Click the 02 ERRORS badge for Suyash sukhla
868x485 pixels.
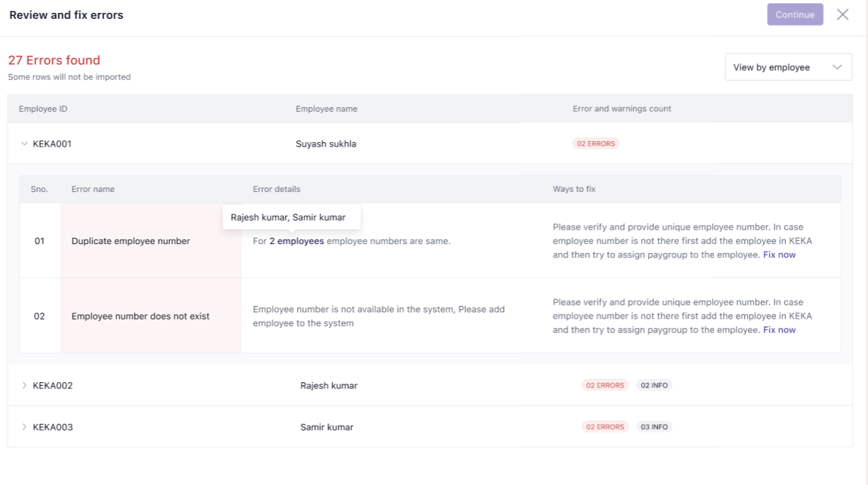595,144
